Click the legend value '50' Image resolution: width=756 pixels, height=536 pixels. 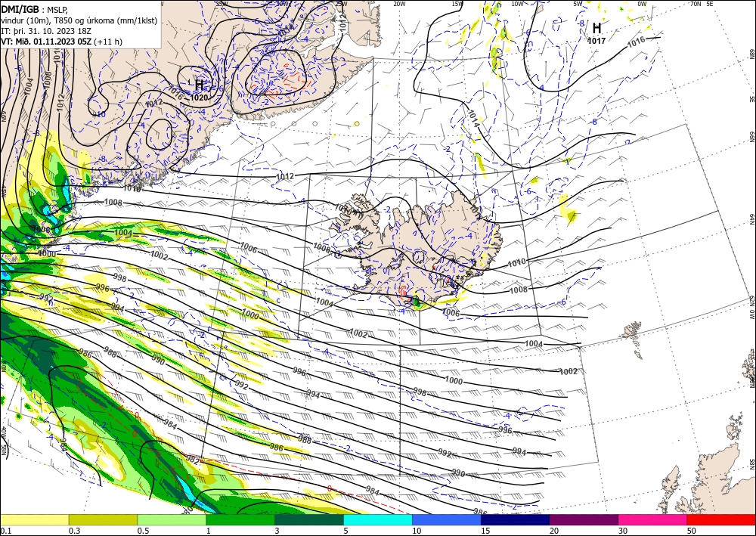(692, 531)
